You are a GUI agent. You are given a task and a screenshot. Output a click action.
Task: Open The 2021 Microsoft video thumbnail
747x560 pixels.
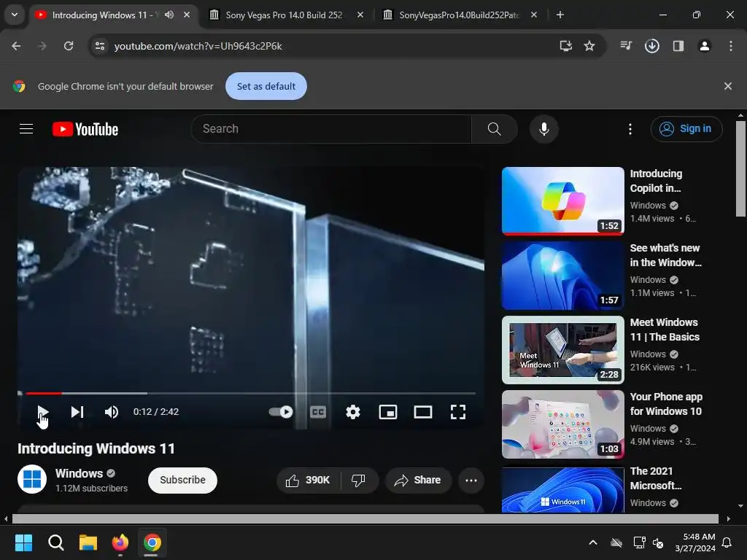[x=562, y=490]
